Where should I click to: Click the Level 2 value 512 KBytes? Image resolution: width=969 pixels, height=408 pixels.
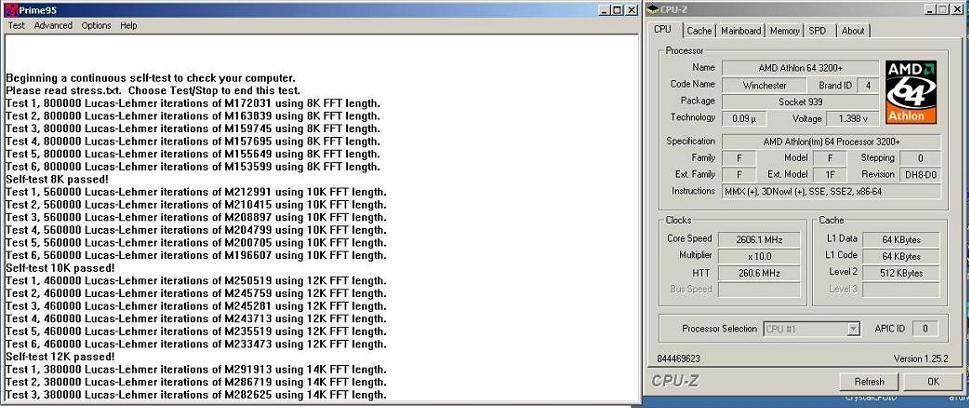pyautogui.click(x=900, y=273)
